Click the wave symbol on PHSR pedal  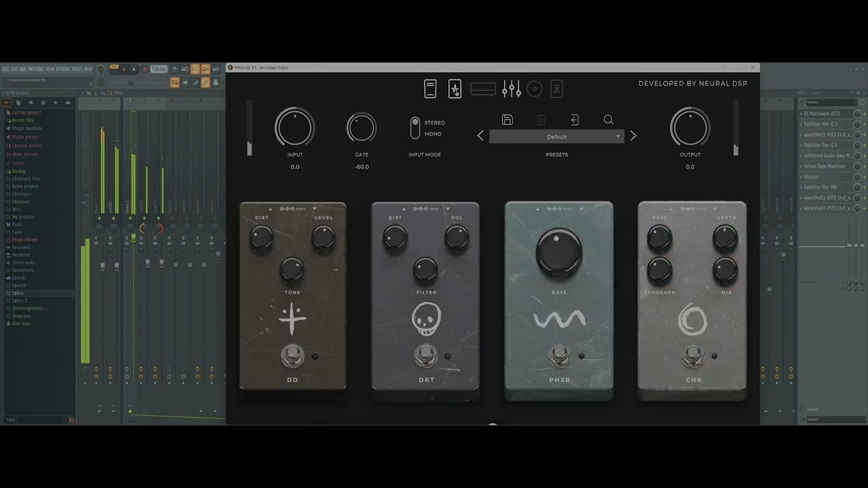coord(559,319)
